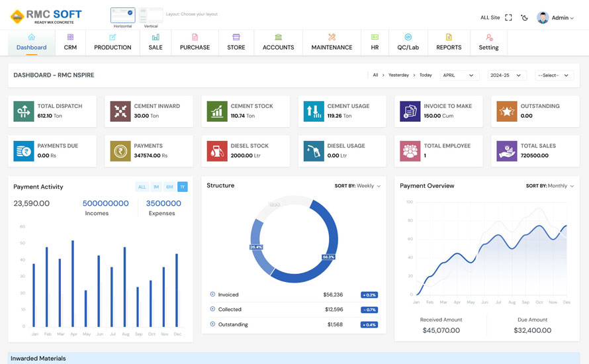Click the $56,236 Invoiced amount
The image size is (589, 364).
click(x=333, y=295)
